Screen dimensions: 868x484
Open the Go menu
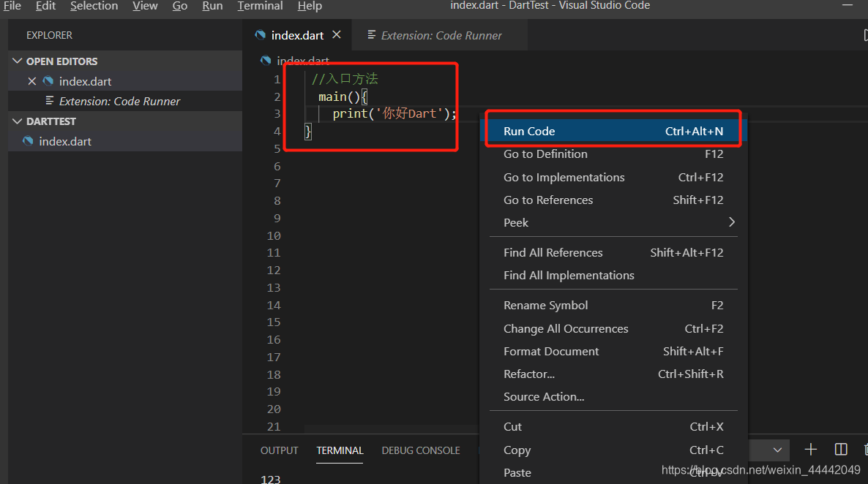(180, 6)
